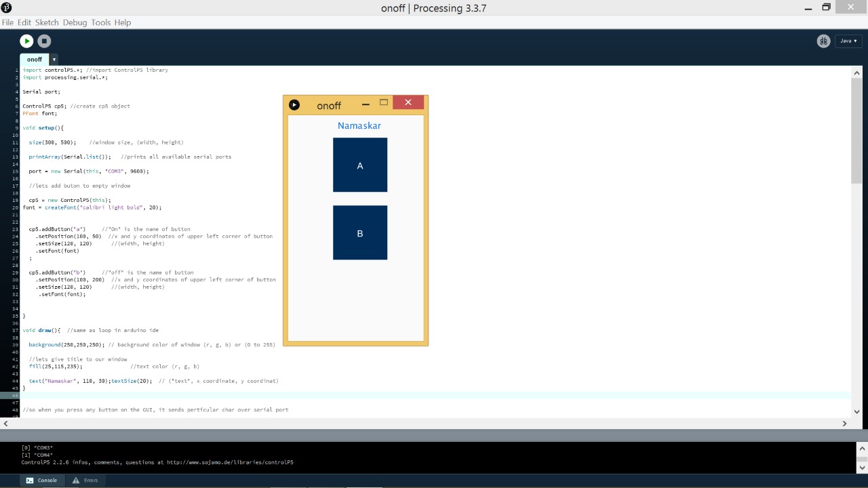
Task: Click button B in onoff window
Action: coord(360,232)
